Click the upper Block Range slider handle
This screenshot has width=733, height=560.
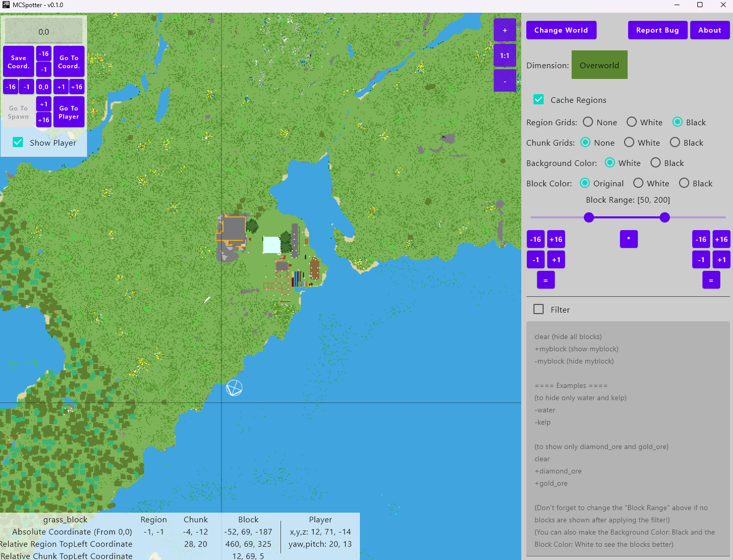pos(665,217)
